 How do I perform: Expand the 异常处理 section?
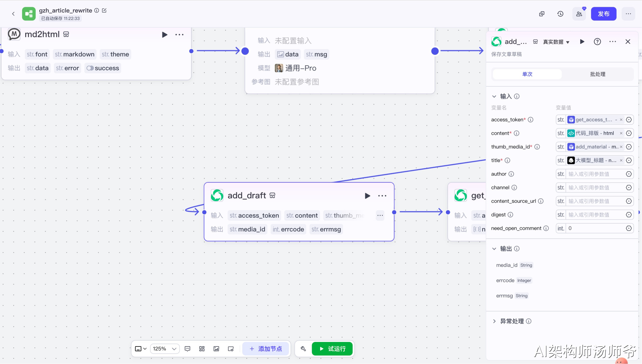pyautogui.click(x=494, y=321)
